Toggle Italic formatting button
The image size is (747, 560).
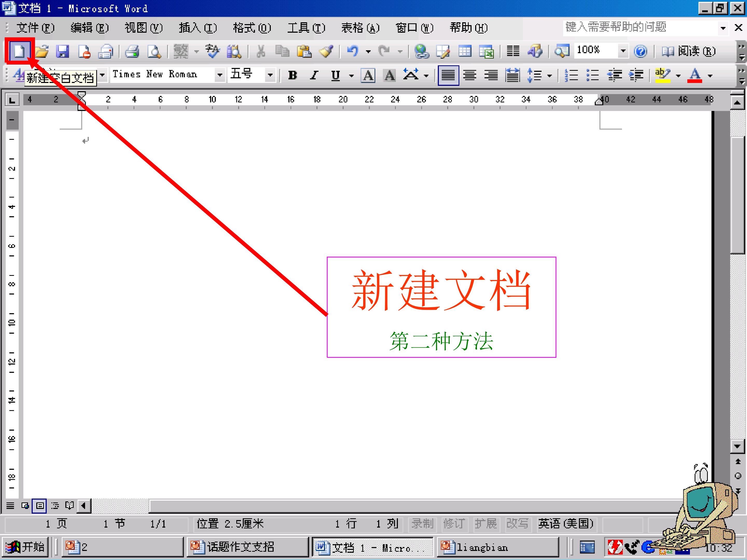point(314,75)
